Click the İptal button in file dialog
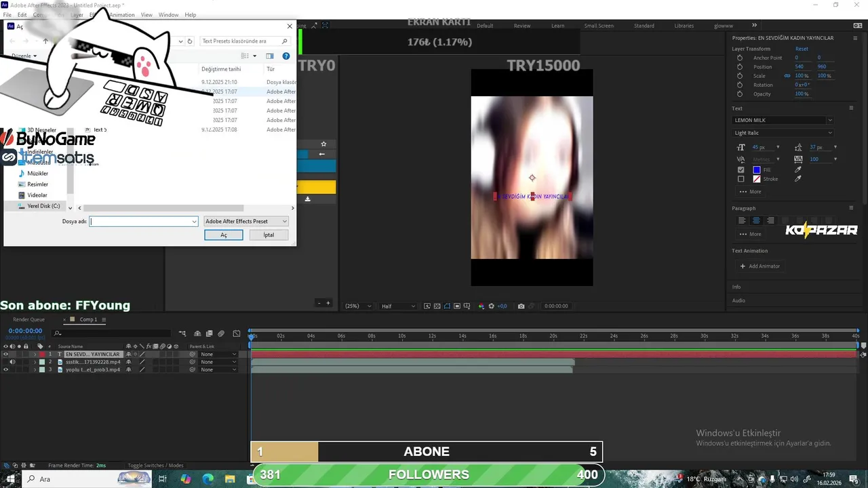Image resolution: width=868 pixels, height=488 pixels. pos(269,235)
